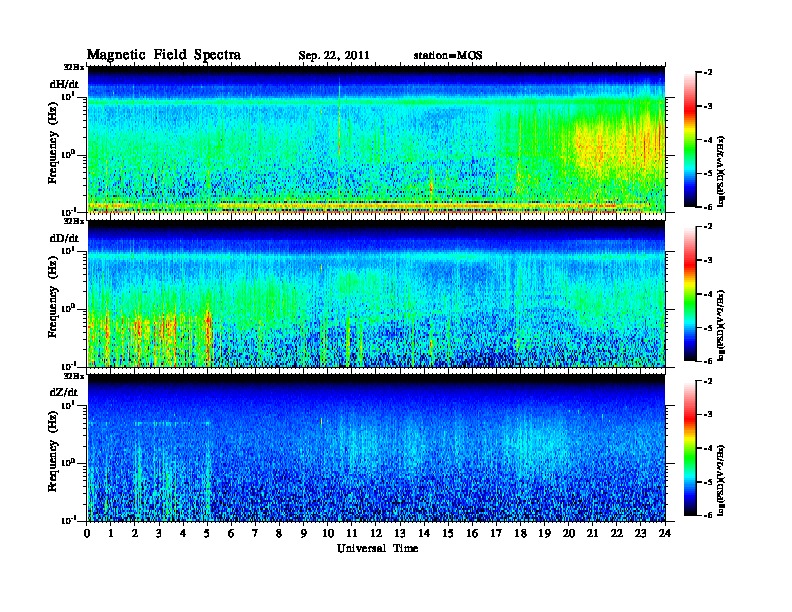Click the "32Hz" tick label of the dH/dt panel

point(74,67)
